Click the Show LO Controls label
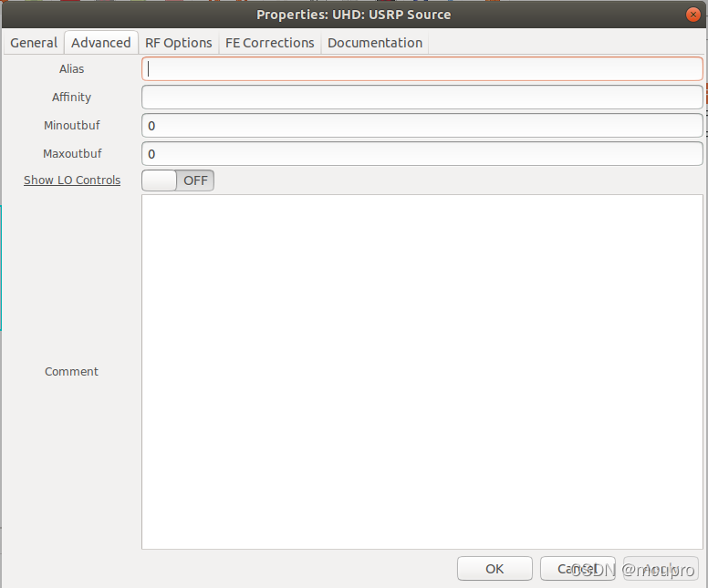The width and height of the screenshot is (708, 588). 72,181
